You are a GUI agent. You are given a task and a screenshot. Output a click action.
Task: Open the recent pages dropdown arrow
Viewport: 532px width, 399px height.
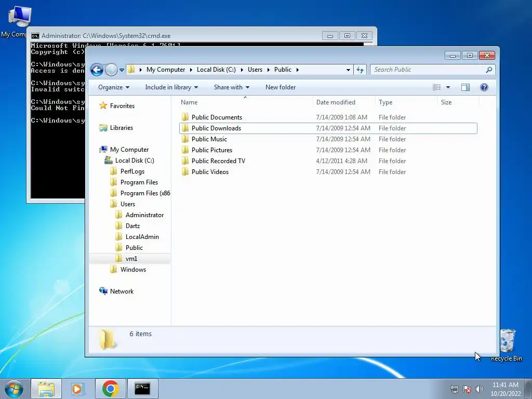pyautogui.click(x=122, y=70)
